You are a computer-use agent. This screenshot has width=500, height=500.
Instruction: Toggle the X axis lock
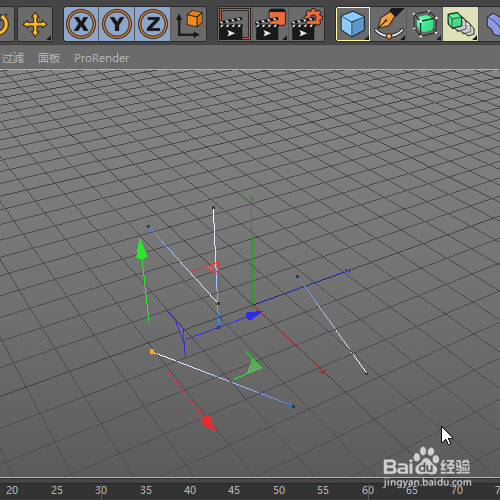(81, 24)
